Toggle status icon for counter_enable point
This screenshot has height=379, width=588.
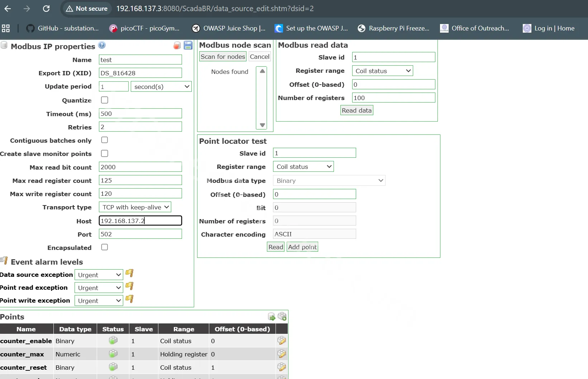pos(113,340)
